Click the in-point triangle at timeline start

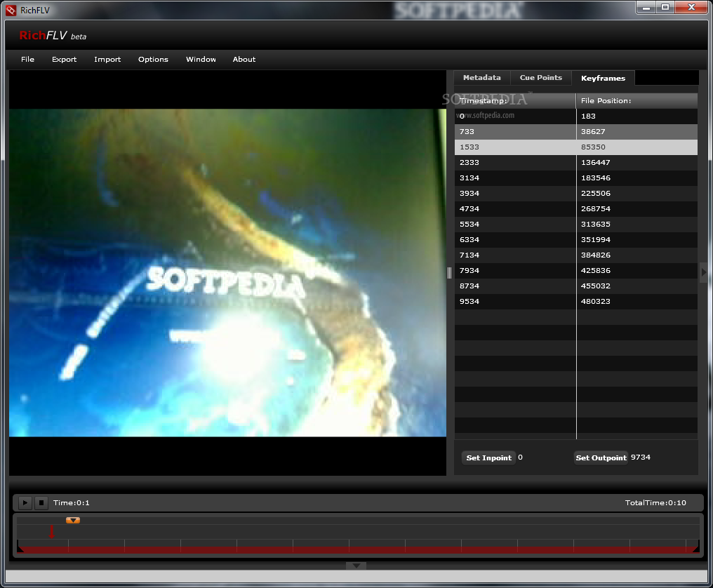pos(20,549)
